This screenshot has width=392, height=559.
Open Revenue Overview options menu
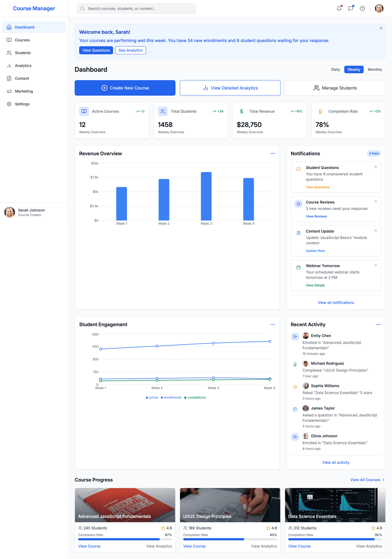[x=273, y=154]
